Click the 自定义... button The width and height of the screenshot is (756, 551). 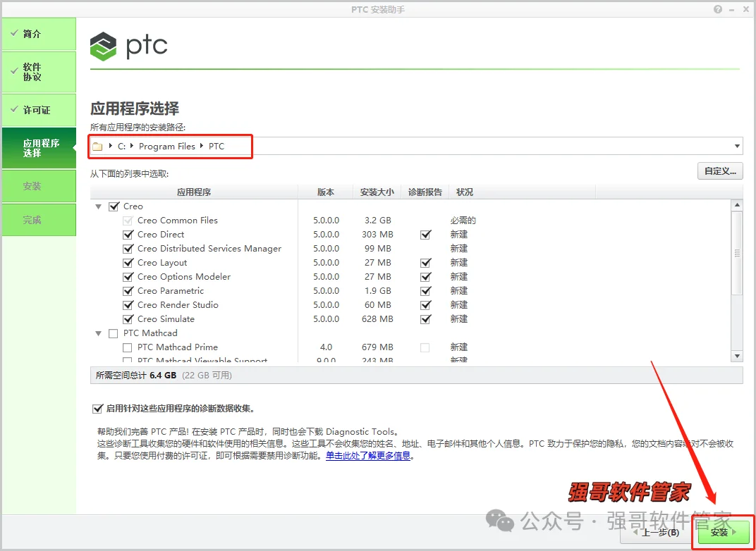pyautogui.click(x=720, y=171)
